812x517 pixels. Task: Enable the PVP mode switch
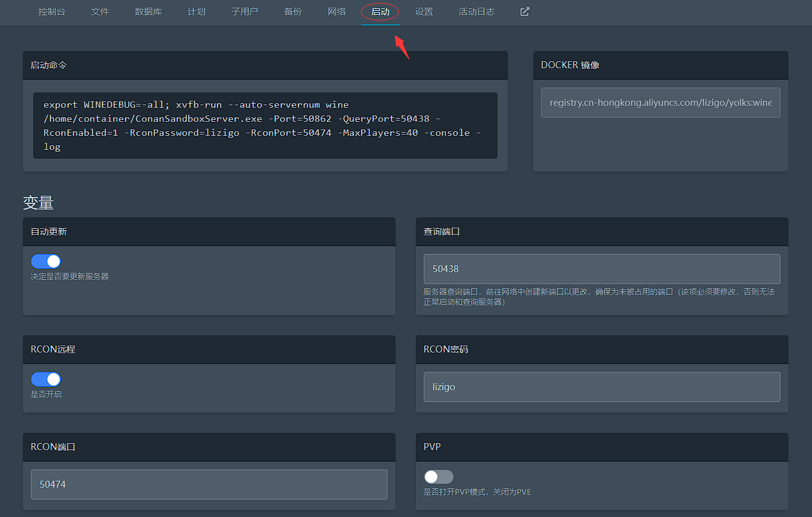click(439, 477)
